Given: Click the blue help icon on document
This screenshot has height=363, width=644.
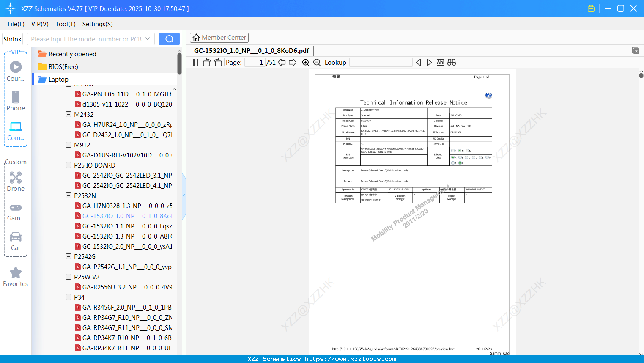Looking at the screenshot, I should coord(488,96).
